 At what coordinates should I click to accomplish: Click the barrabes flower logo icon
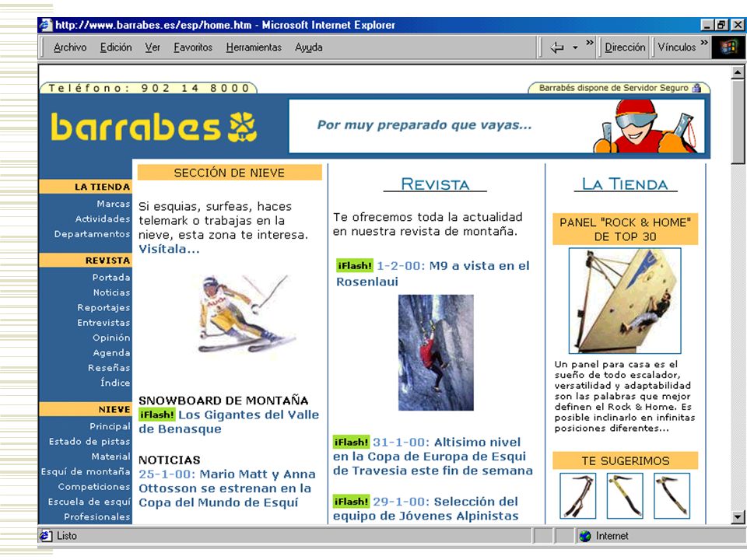click(x=243, y=127)
